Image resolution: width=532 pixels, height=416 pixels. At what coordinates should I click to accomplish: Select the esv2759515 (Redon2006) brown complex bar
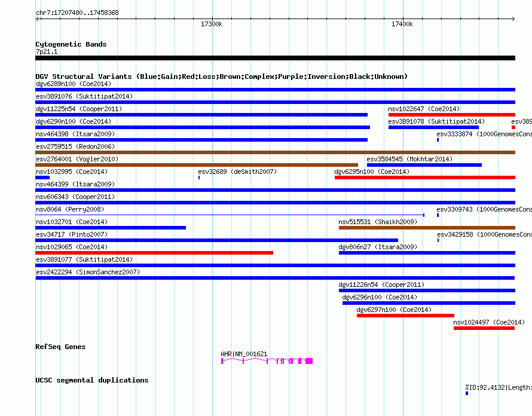point(275,152)
